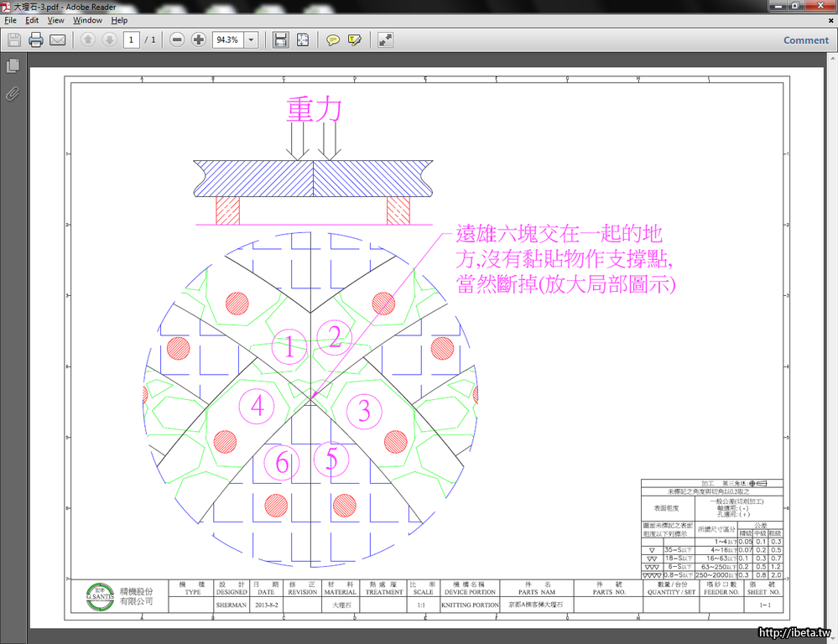
Task: Click the page number input field
Action: tap(132, 39)
